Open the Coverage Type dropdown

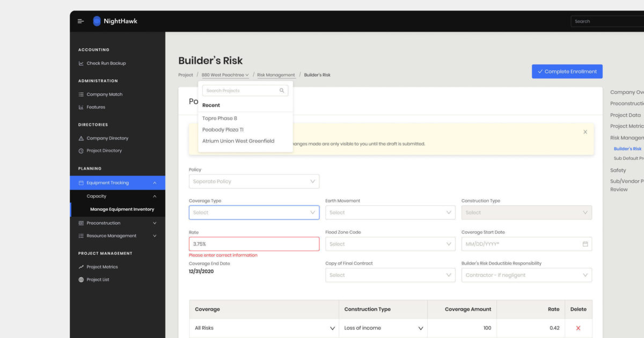[254, 212]
